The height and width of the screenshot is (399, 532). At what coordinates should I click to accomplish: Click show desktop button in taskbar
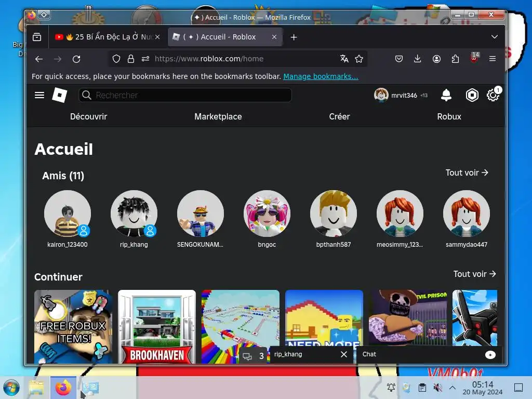click(518, 388)
